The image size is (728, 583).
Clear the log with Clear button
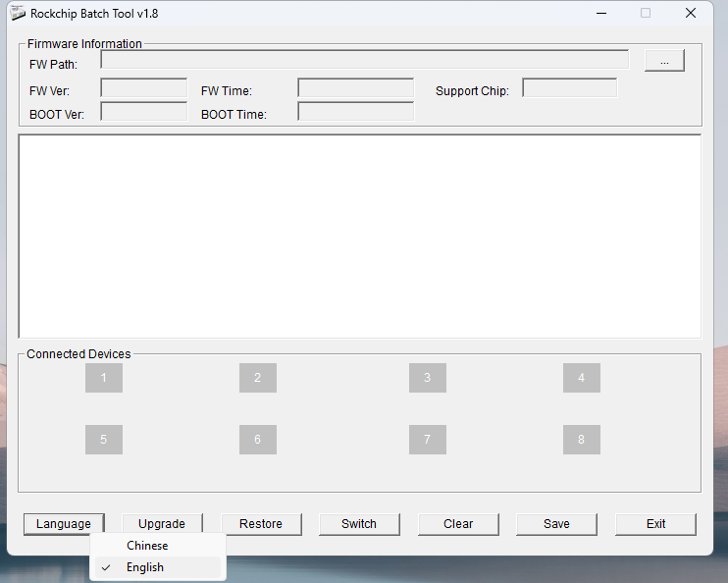[458, 524]
